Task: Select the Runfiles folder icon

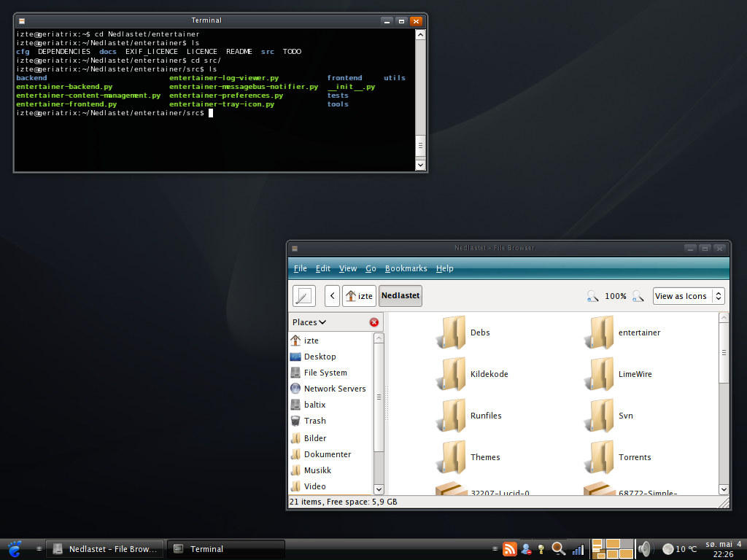Action: pos(451,415)
